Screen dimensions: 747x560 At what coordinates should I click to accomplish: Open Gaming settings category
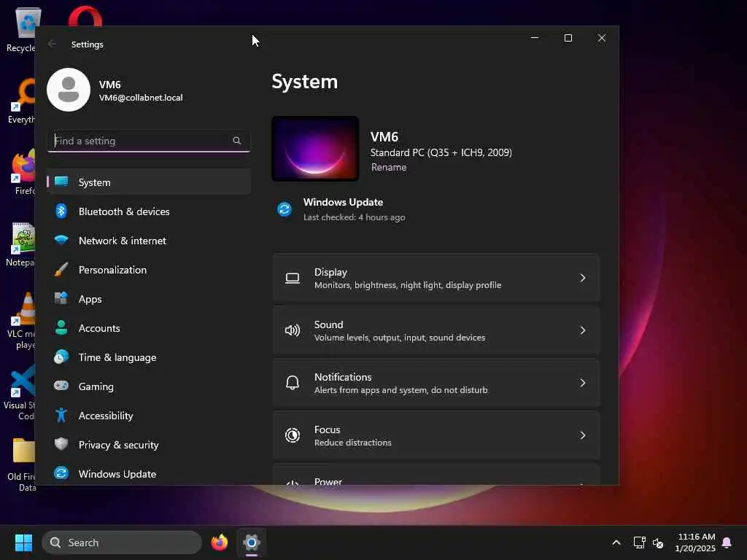[149, 386]
